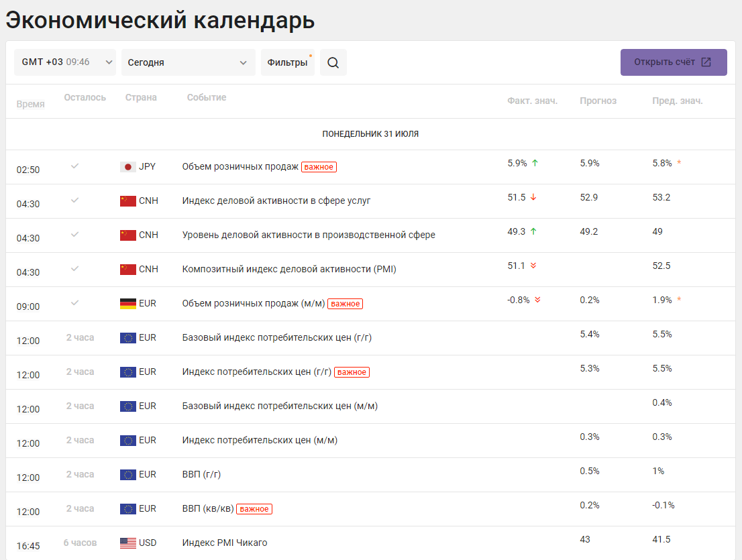The height and width of the screenshot is (560, 742).
Task: Click the red down arrow next to 51.5
Action: (533, 197)
